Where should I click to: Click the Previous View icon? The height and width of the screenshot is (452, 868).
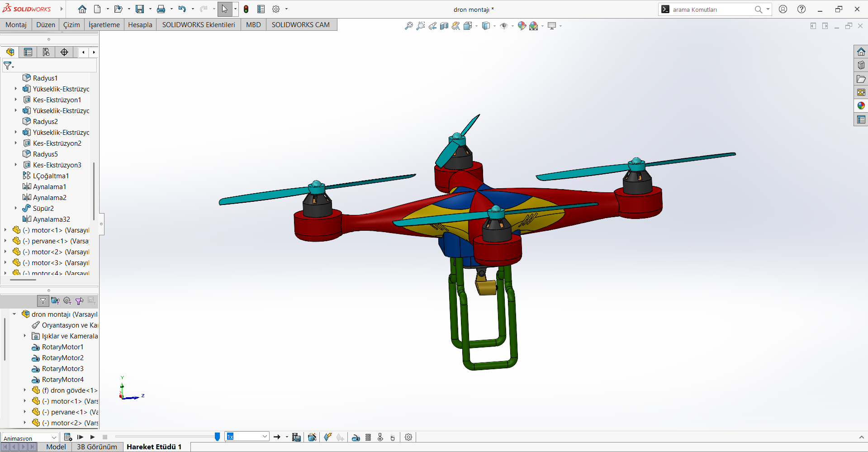pos(432,26)
